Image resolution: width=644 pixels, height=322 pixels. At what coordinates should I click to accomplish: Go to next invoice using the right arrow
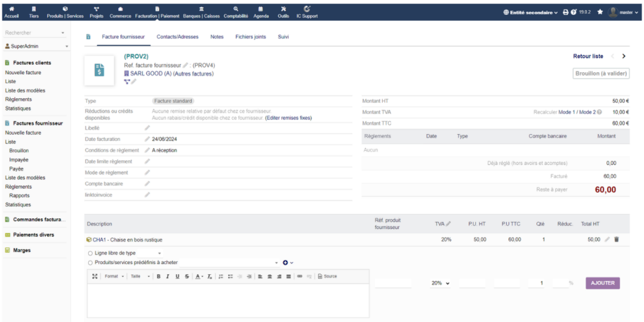tap(623, 56)
